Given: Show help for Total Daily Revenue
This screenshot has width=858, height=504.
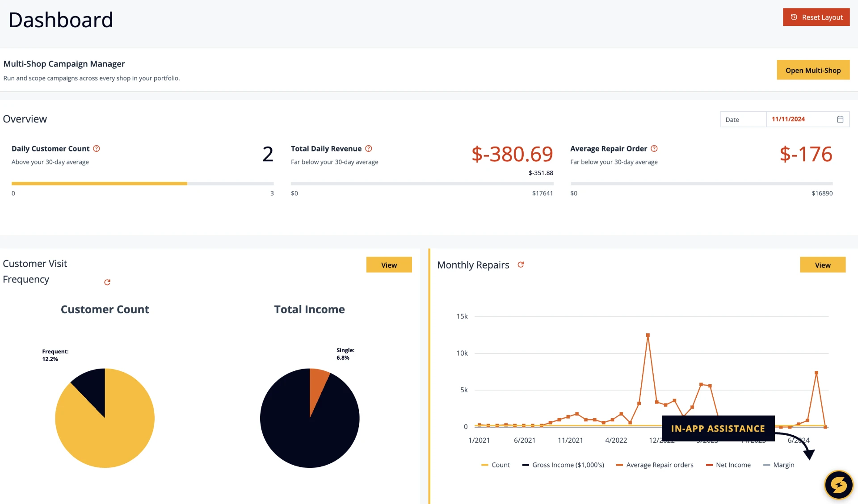Looking at the screenshot, I should (369, 148).
